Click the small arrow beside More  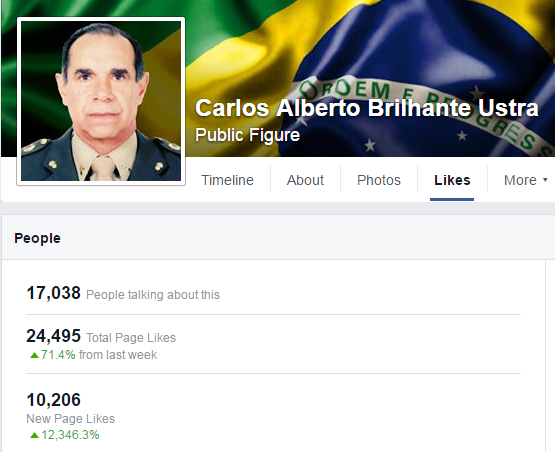coord(545,180)
